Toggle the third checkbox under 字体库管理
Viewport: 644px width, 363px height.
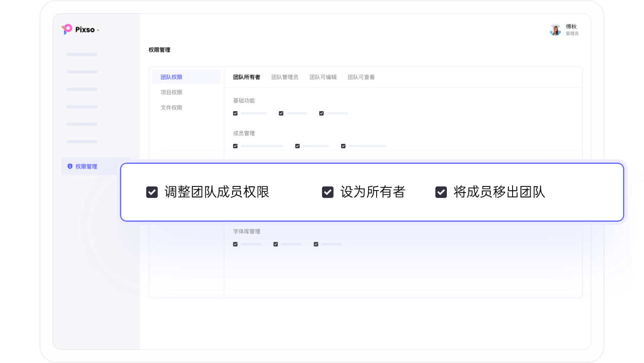(x=316, y=244)
